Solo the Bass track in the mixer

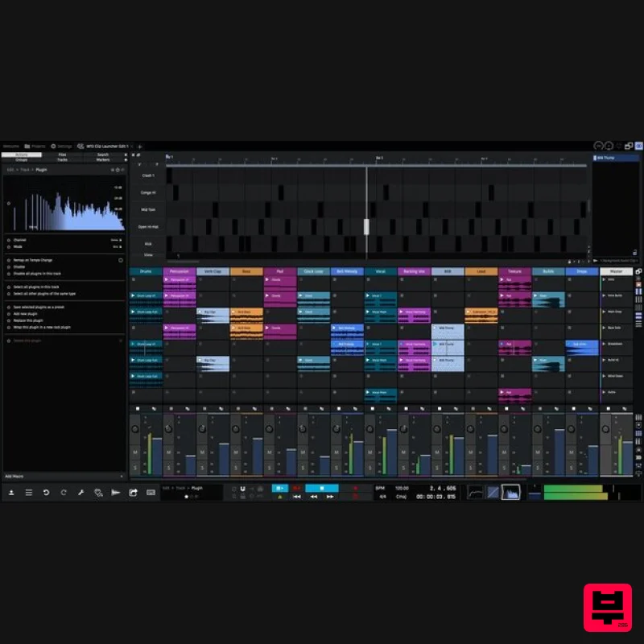236,467
